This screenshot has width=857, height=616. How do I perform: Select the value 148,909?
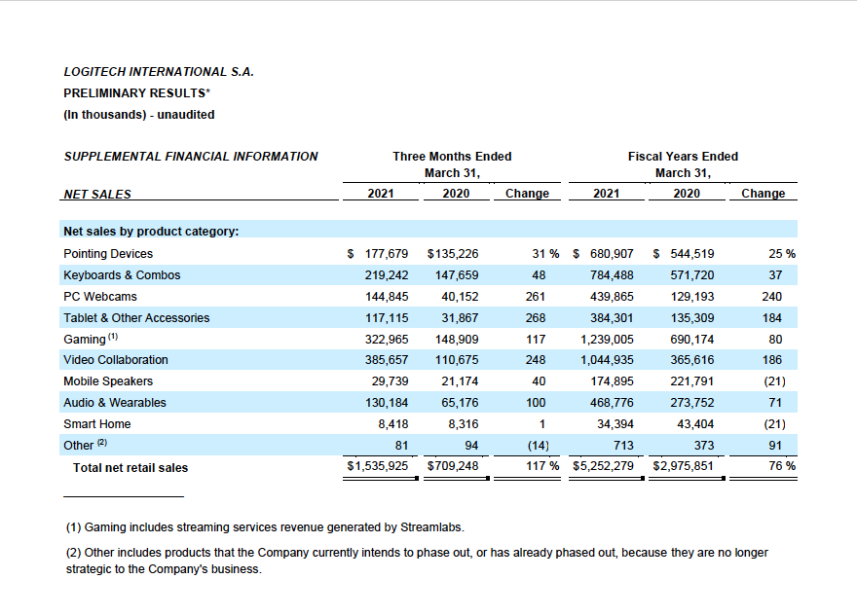tap(457, 339)
